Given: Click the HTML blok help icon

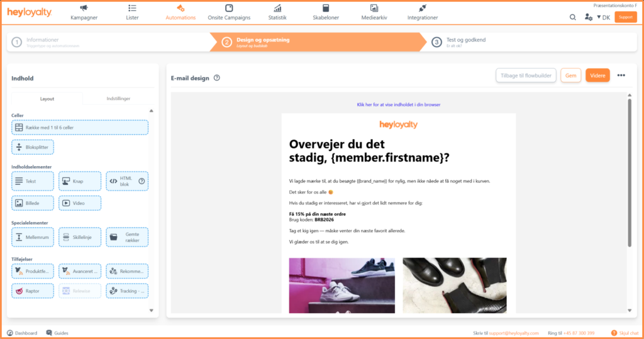Looking at the screenshot, I should 142,181.
